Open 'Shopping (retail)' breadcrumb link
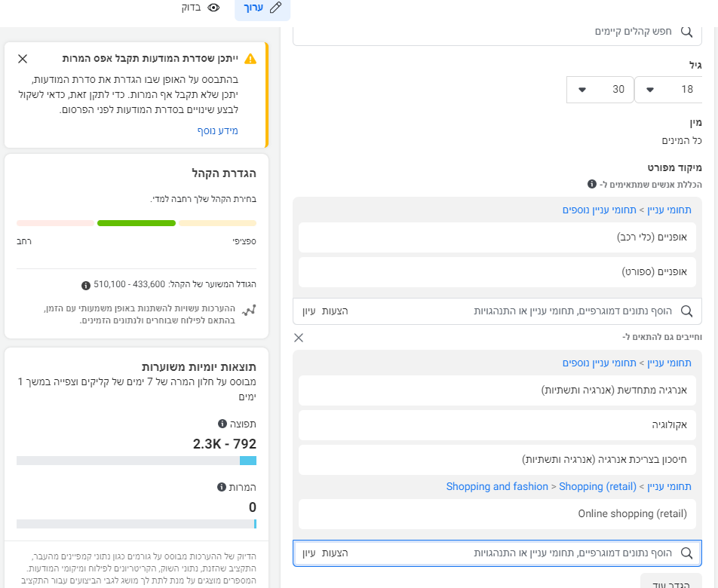The width and height of the screenshot is (718, 588). click(x=597, y=486)
